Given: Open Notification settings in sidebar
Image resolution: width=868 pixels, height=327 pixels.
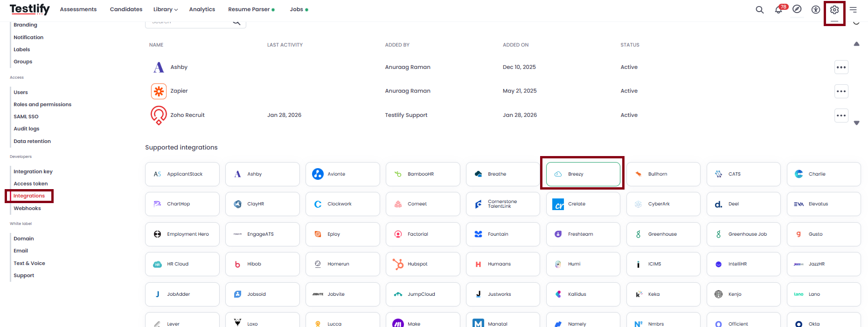Looking at the screenshot, I should pyautogui.click(x=28, y=37).
